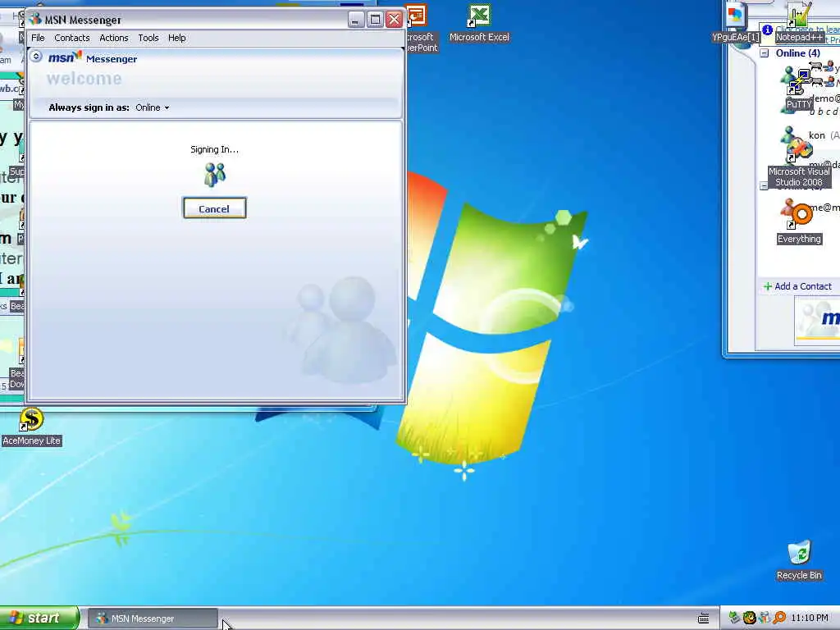The width and height of the screenshot is (840, 630).
Task: Click the MSN Messenger title bar icon
Action: 35,20
